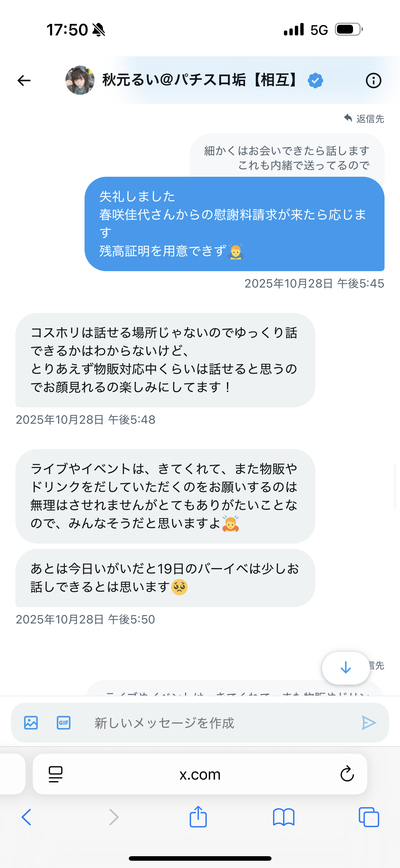Tap the back arrow in chat header
Image resolution: width=400 pixels, height=868 pixels.
click(x=24, y=81)
